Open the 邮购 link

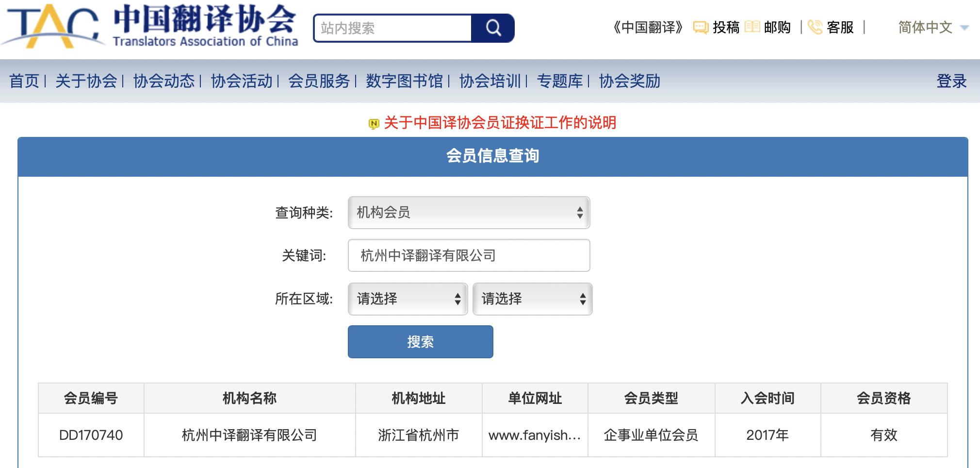[x=777, y=27]
